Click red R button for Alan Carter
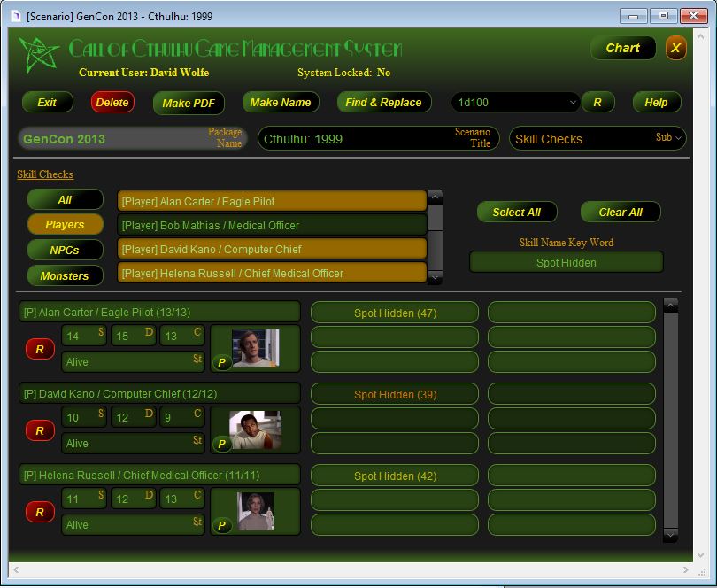 coord(40,349)
